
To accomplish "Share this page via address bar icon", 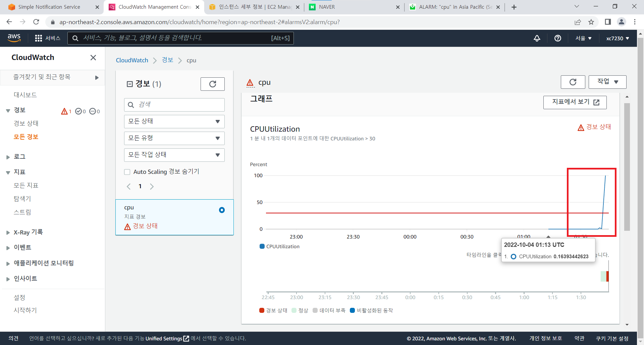I will coord(578,22).
